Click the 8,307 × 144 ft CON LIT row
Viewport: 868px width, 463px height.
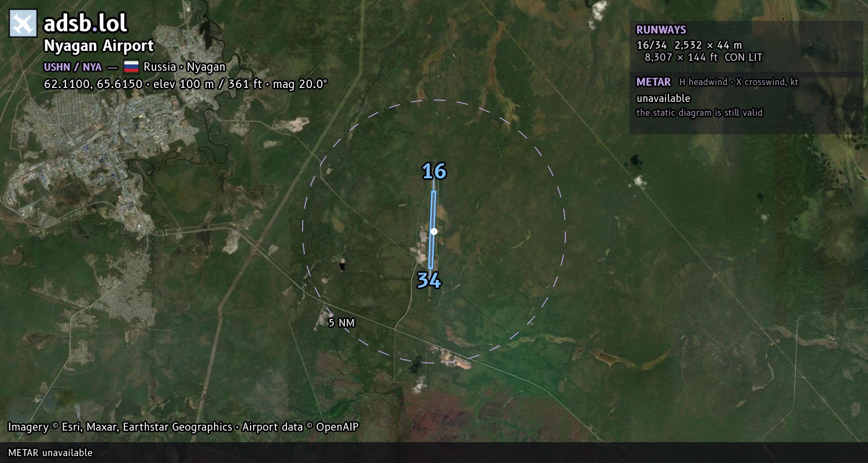[x=704, y=57]
